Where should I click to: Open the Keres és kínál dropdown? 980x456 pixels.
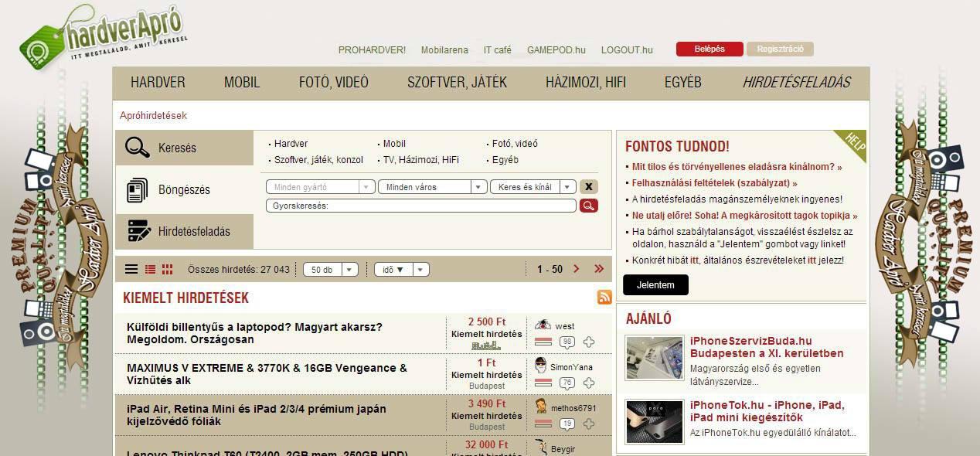point(533,187)
